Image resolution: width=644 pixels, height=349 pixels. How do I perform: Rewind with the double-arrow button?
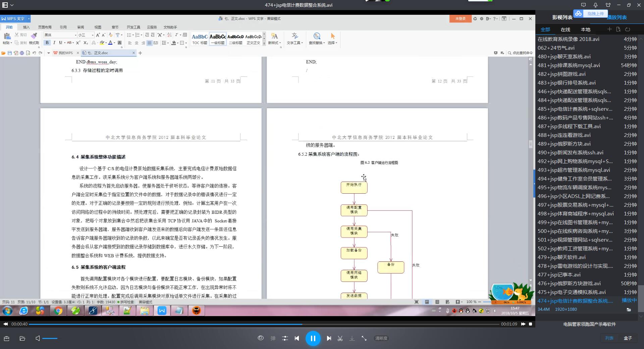(x=6, y=324)
